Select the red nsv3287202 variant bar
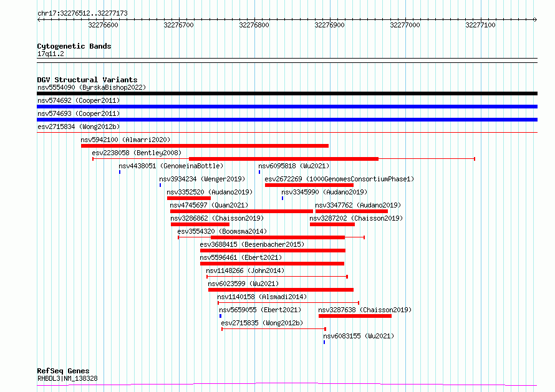 coord(332,224)
